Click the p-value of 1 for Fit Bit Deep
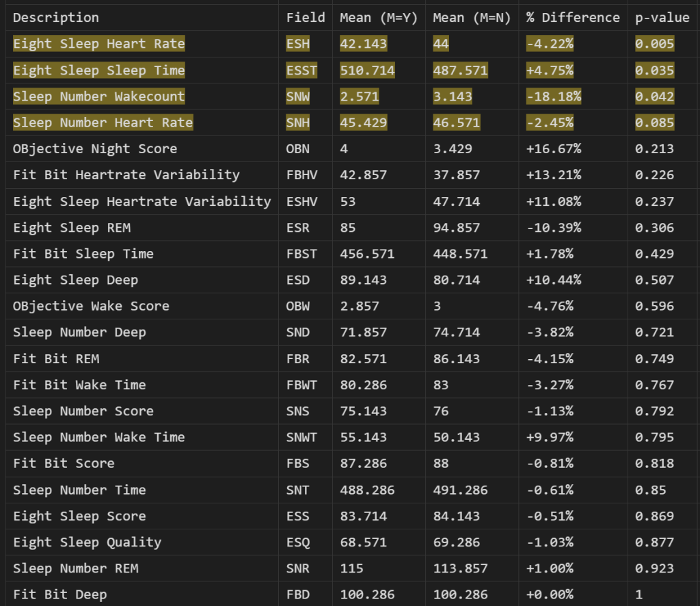 [639, 594]
